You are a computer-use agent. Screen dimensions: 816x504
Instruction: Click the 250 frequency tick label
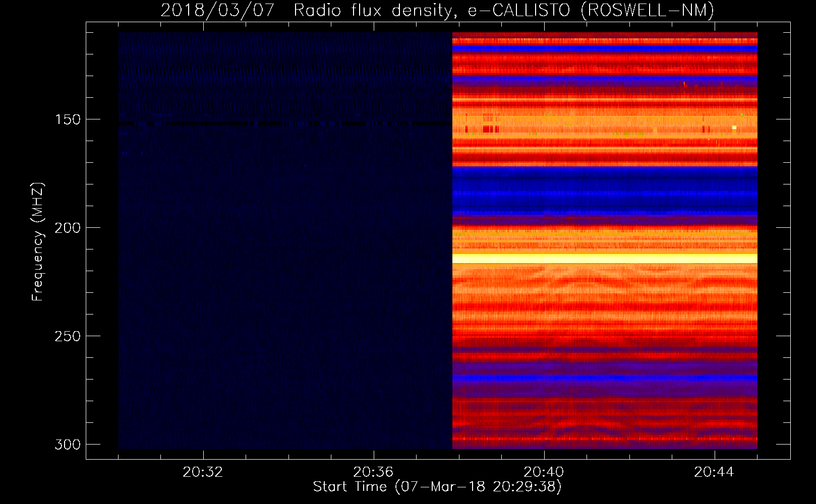click(68, 336)
